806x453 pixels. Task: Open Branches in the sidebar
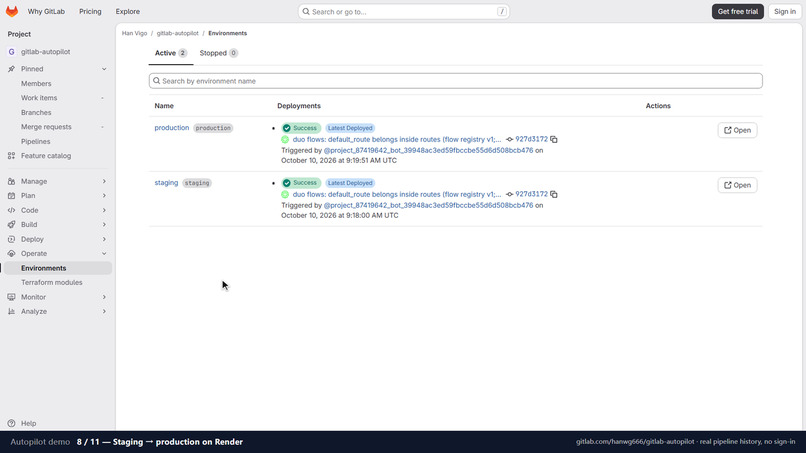36,112
